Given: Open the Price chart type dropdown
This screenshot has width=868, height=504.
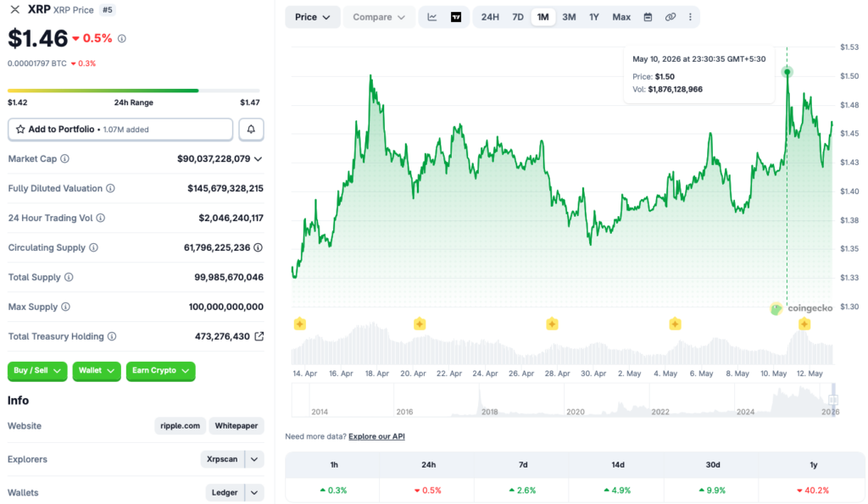Looking at the screenshot, I should point(313,17).
